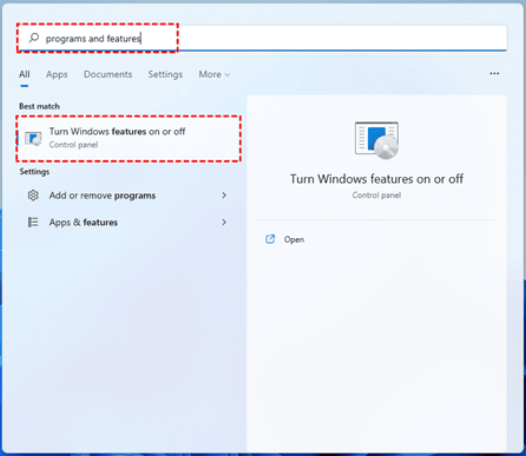
Task: Select Turn Windows features on or off result
Action: click(x=128, y=138)
